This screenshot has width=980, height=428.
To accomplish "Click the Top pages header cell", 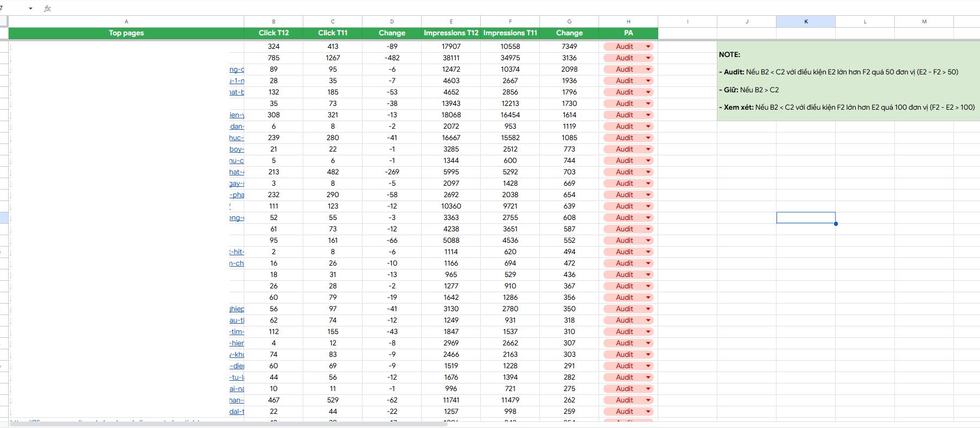I will (x=126, y=33).
